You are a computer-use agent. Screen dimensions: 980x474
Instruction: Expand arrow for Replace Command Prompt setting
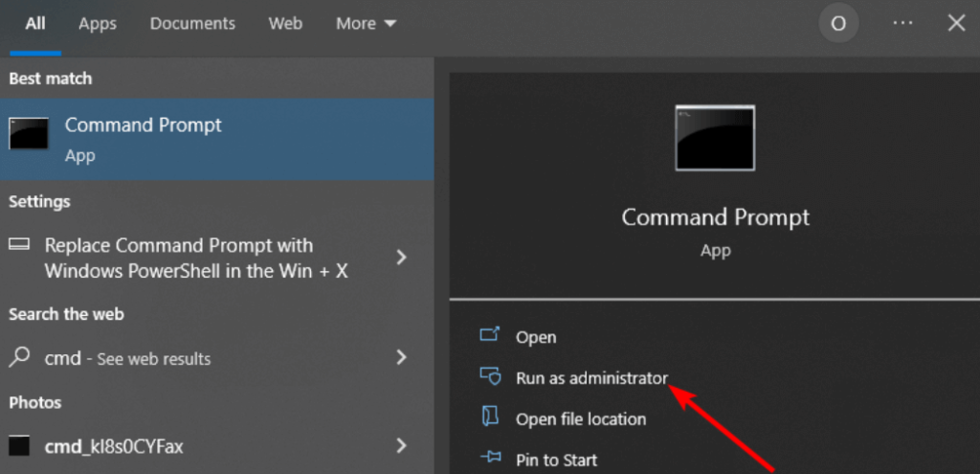(402, 258)
